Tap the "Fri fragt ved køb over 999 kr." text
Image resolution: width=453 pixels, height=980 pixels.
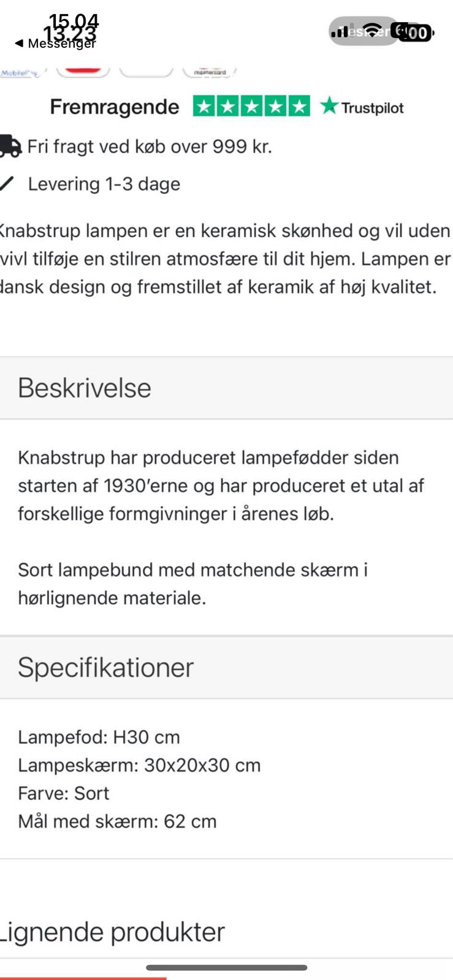tap(150, 146)
